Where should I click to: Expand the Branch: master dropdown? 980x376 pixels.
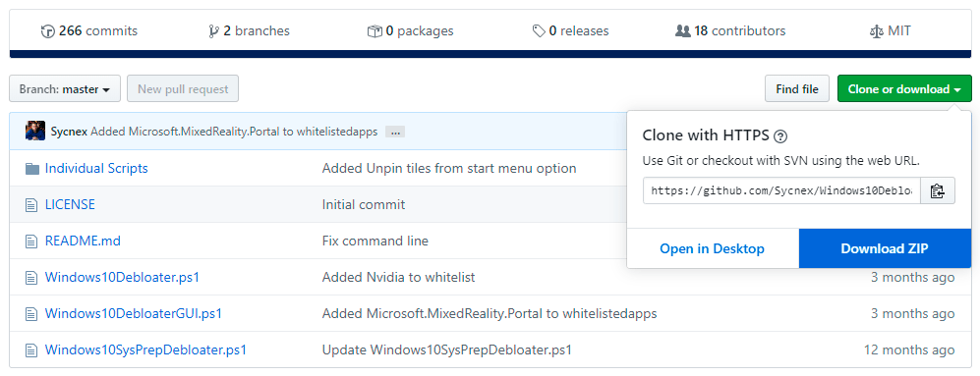point(65,88)
